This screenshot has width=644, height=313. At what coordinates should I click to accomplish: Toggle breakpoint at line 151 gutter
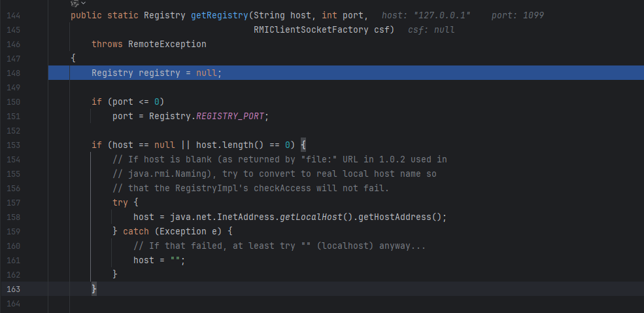[14, 116]
